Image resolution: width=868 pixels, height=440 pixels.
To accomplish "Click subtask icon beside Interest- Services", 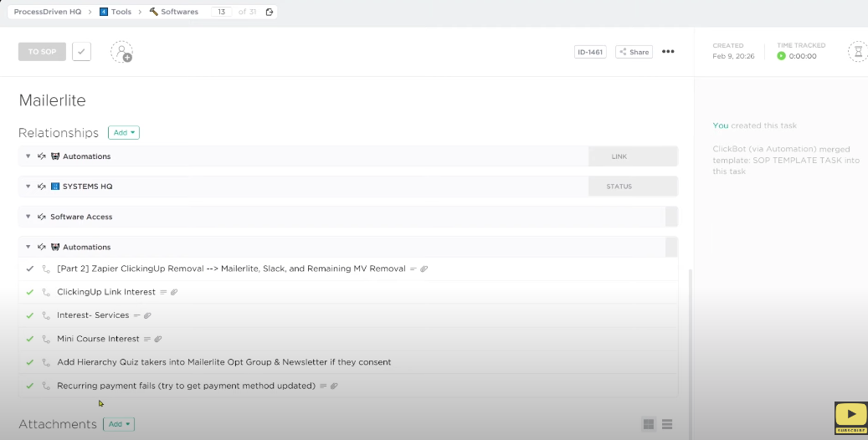I will click(47, 315).
